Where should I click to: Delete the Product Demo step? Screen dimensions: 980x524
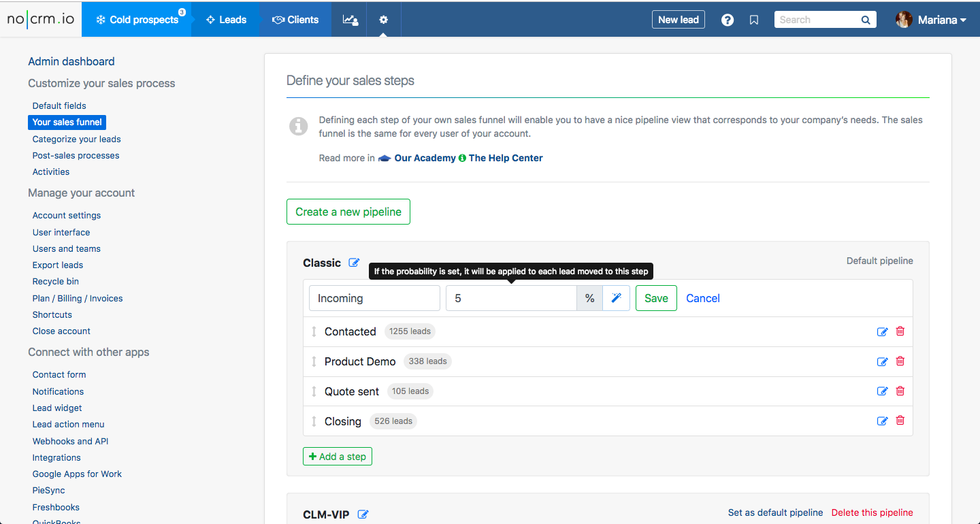click(x=900, y=361)
